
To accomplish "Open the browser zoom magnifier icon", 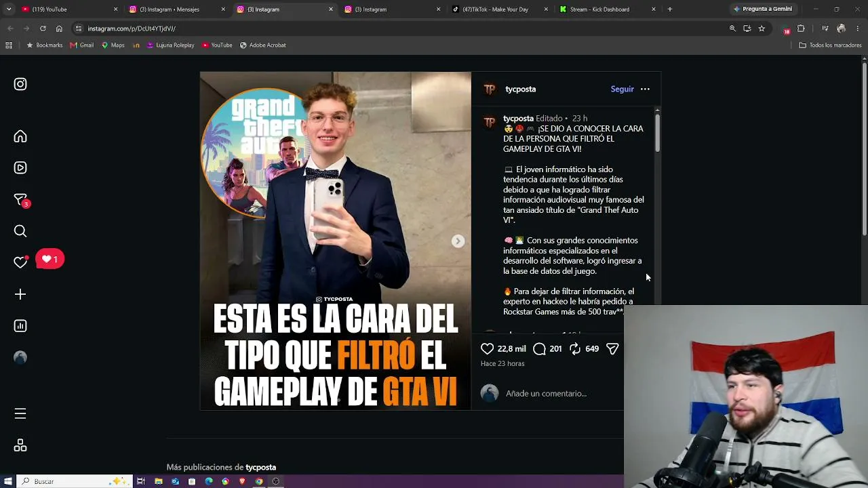I will tap(732, 28).
